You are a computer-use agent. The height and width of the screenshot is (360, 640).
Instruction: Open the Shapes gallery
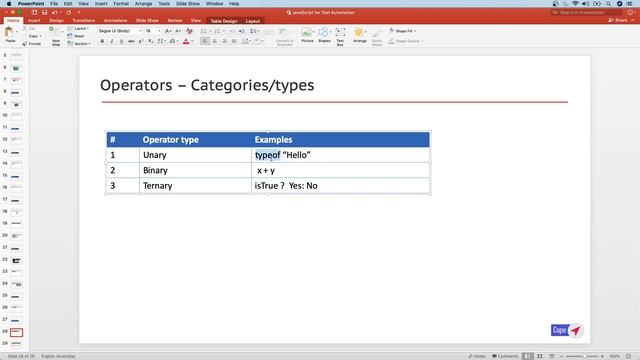pos(324,35)
